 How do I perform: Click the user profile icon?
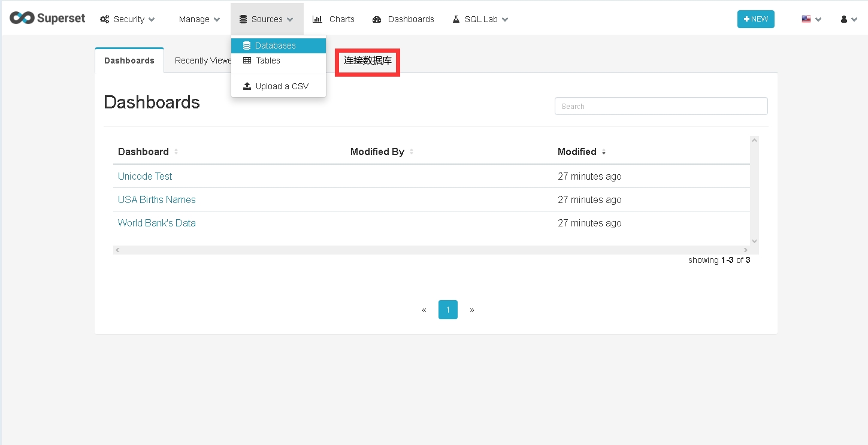844,19
